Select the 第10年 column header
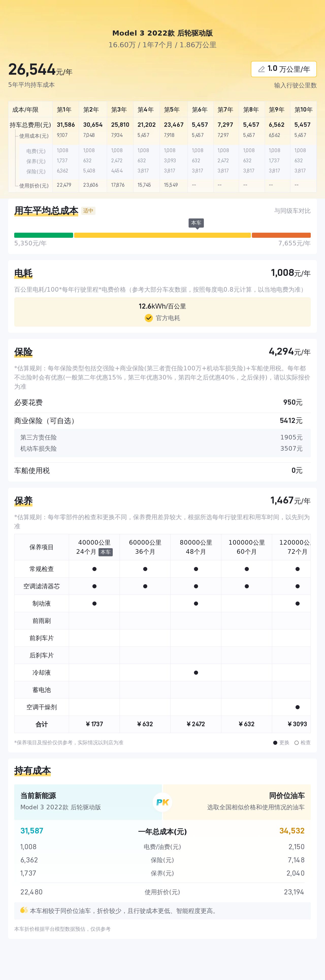Image resolution: width=325 pixels, height=980 pixels. [x=303, y=109]
